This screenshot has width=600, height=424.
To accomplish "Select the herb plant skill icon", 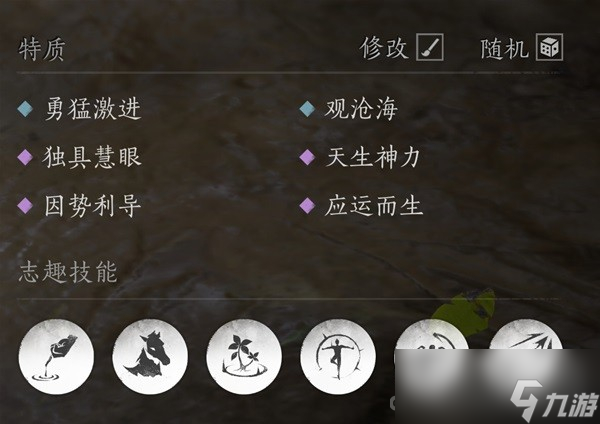I will [x=244, y=357].
